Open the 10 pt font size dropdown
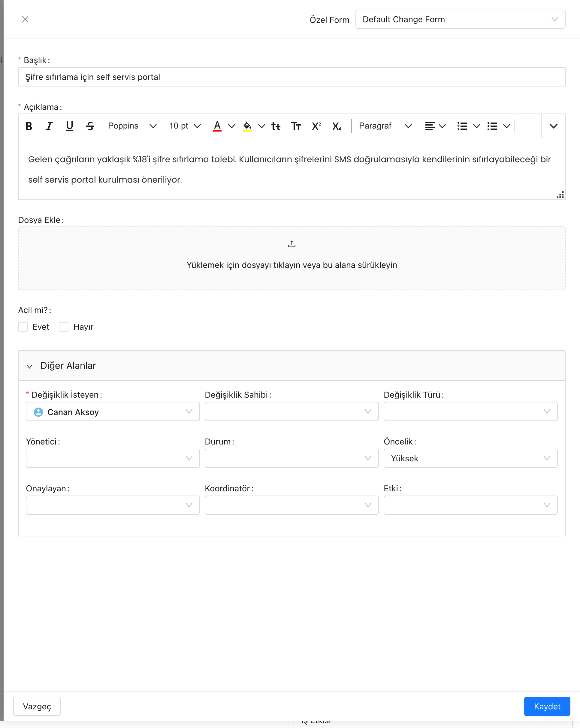 (185, 126)
